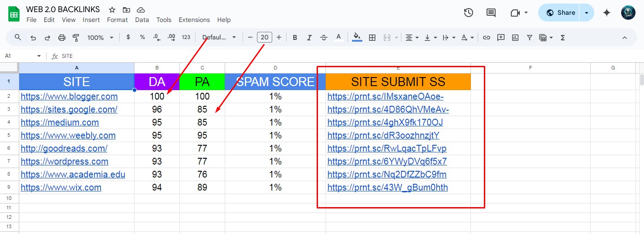Image resolution: width=644 pixels, height=234 pixels.
Task: Open the Default font dropdown
Action: (x=219, y=38)
